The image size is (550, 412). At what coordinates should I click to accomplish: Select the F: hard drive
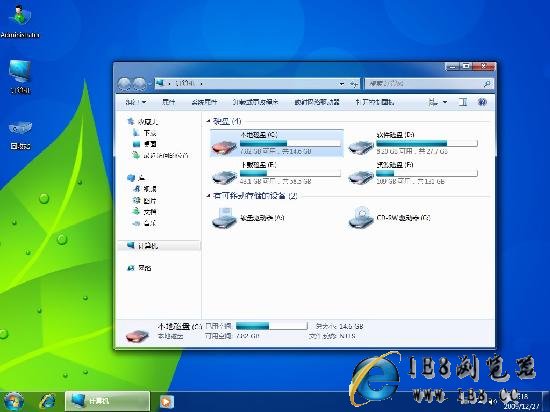(413, 173)
